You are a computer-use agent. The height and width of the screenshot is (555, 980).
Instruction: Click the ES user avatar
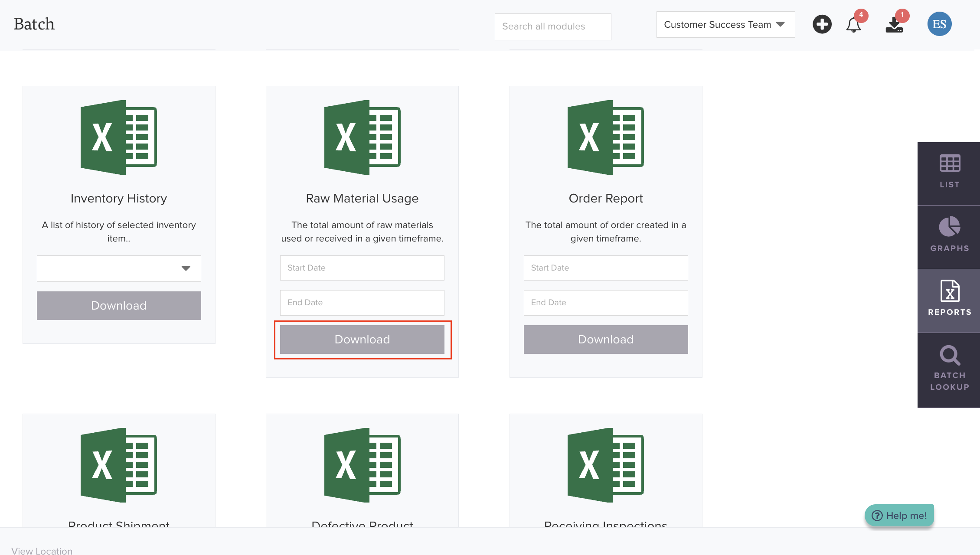[x=939, y=24]
